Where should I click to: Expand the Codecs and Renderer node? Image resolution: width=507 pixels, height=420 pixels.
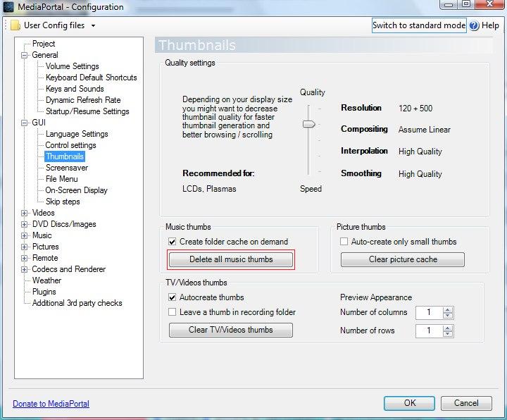point(25,269)
